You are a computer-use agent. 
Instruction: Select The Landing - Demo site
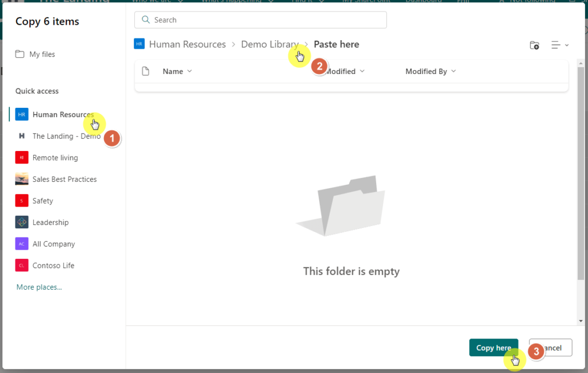pos(67,136)
